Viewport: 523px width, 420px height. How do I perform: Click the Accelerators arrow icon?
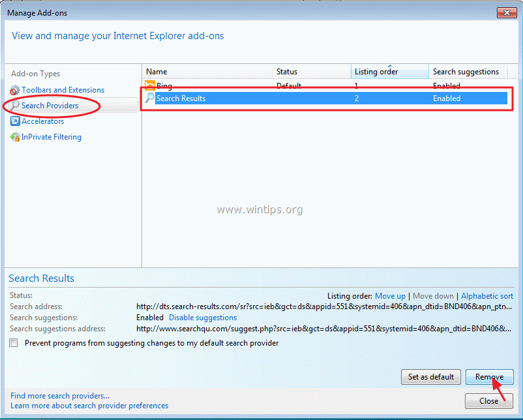click(x=15, y=121)
